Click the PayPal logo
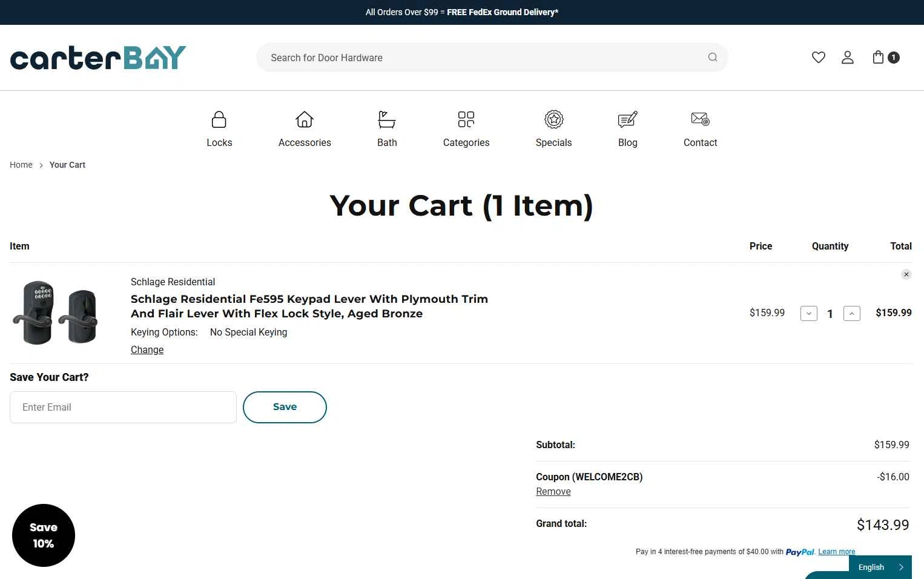 [x=800, y=552]
